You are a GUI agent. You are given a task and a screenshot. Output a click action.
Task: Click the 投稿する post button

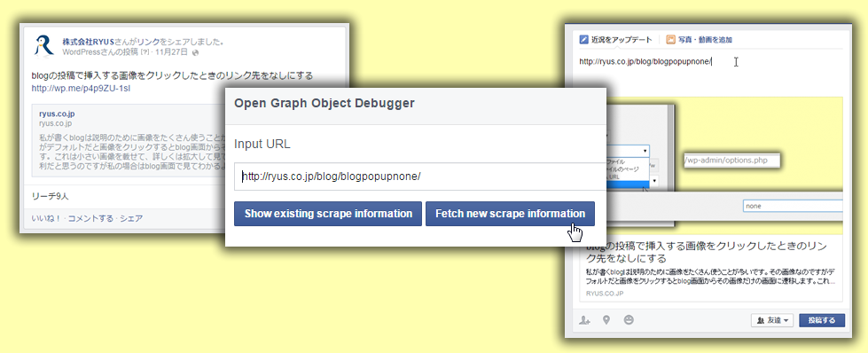coord(822,320)
